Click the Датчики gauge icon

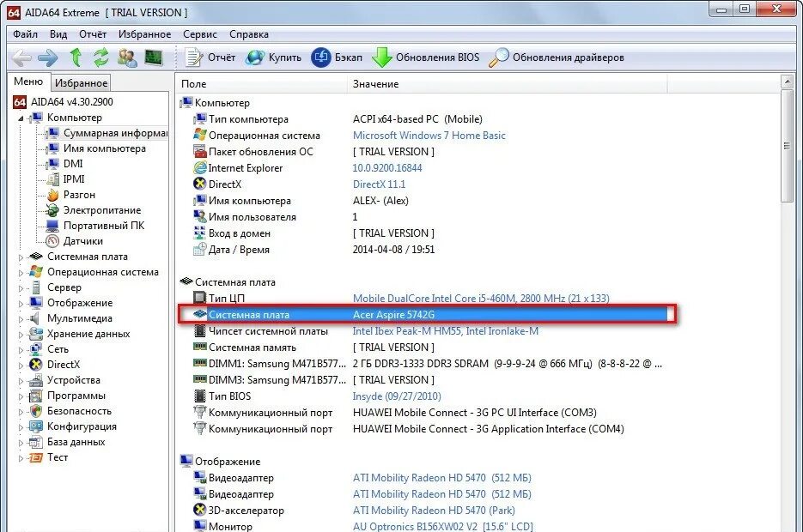[52, 241]
